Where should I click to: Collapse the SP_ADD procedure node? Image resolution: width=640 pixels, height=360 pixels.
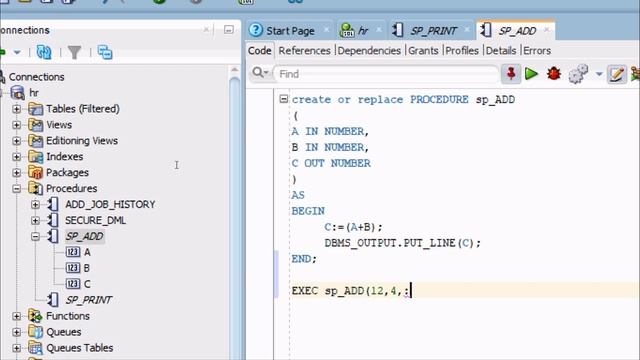click(36, 236)
